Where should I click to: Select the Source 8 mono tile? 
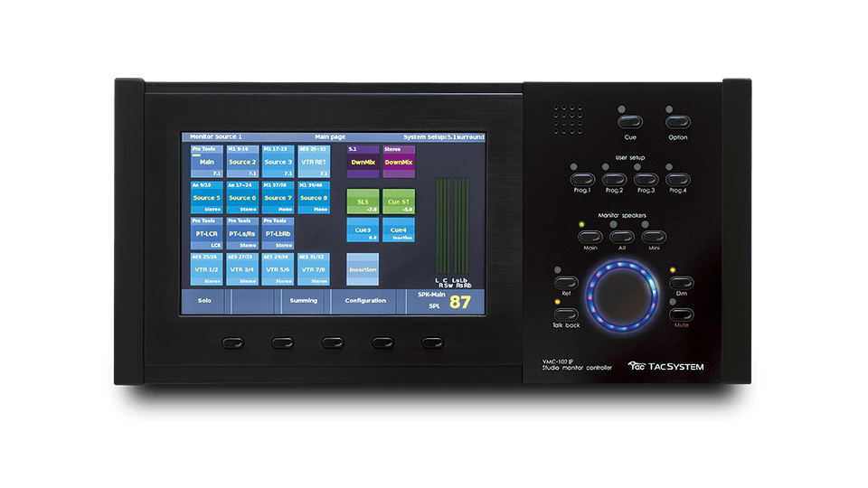coord(314,198)
